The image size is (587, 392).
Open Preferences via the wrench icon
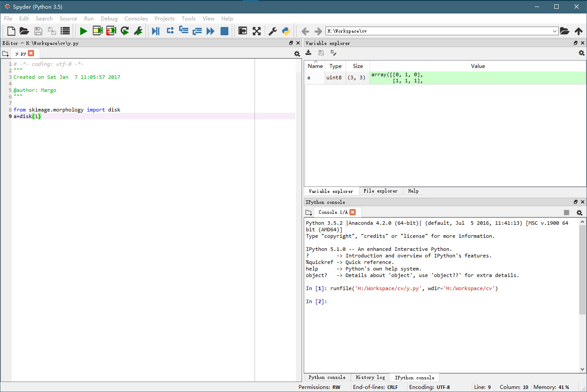(x=273, y=31)
